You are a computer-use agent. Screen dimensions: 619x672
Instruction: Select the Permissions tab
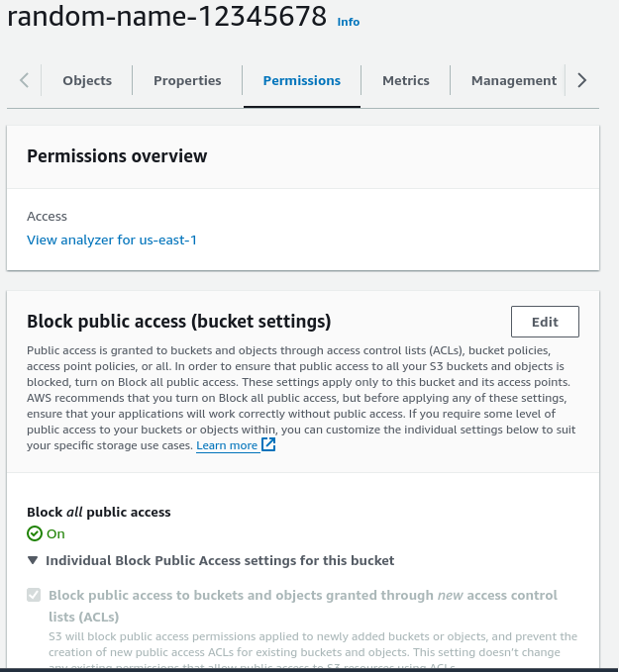coord(301,81)
